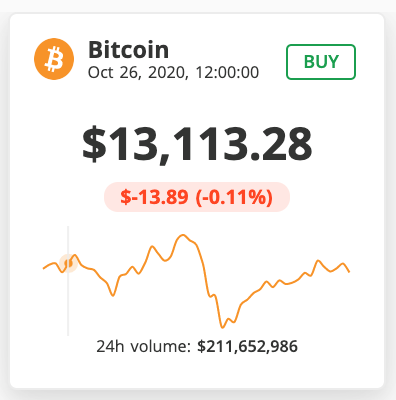Click the $13,113.28 price figure
The image size is (396, 400).
click(x=197, y=144)
